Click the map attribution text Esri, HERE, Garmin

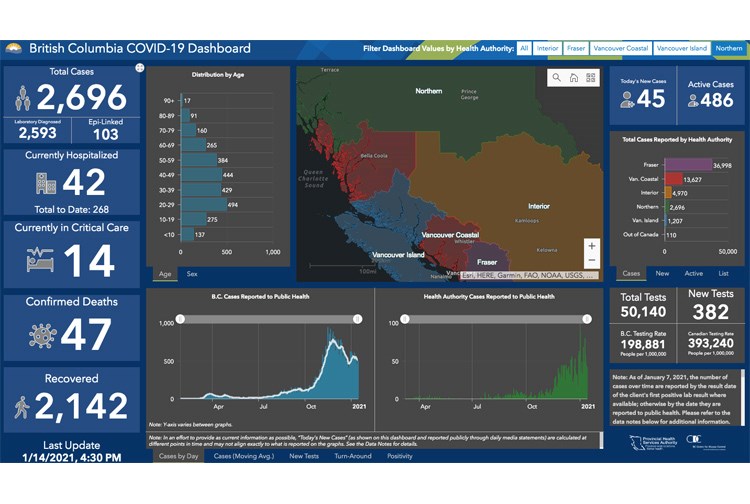(529, 275)
